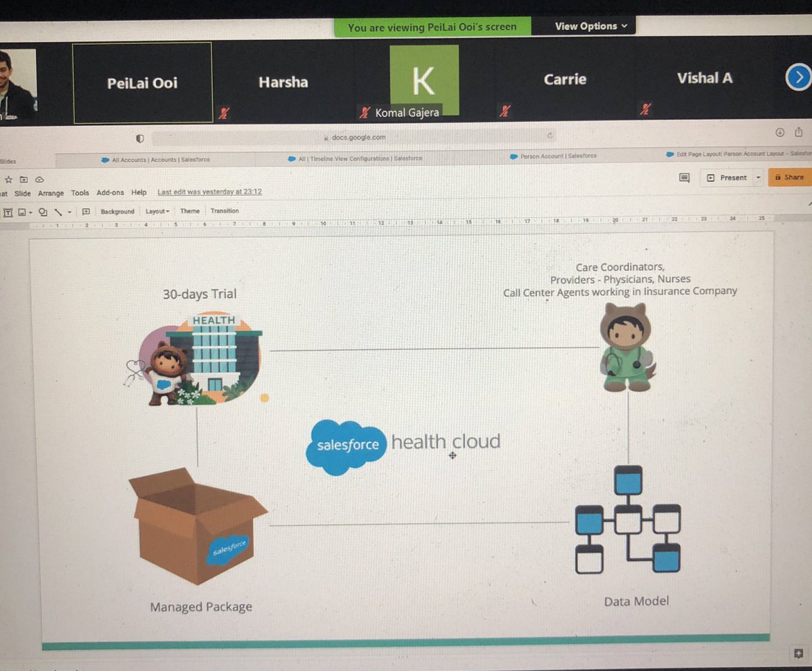Open the Add-ons menu

pyautogui.click(x=110, y=193)
